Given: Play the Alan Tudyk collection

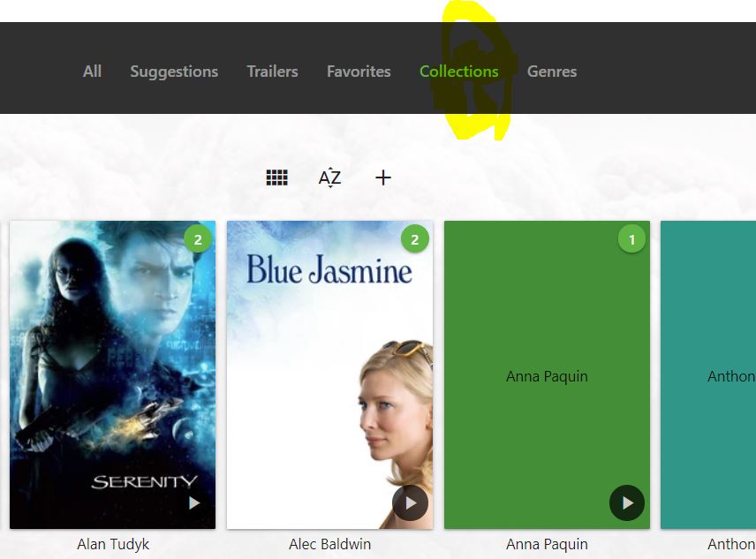Looking at the screenshot, I should point(193,503).
